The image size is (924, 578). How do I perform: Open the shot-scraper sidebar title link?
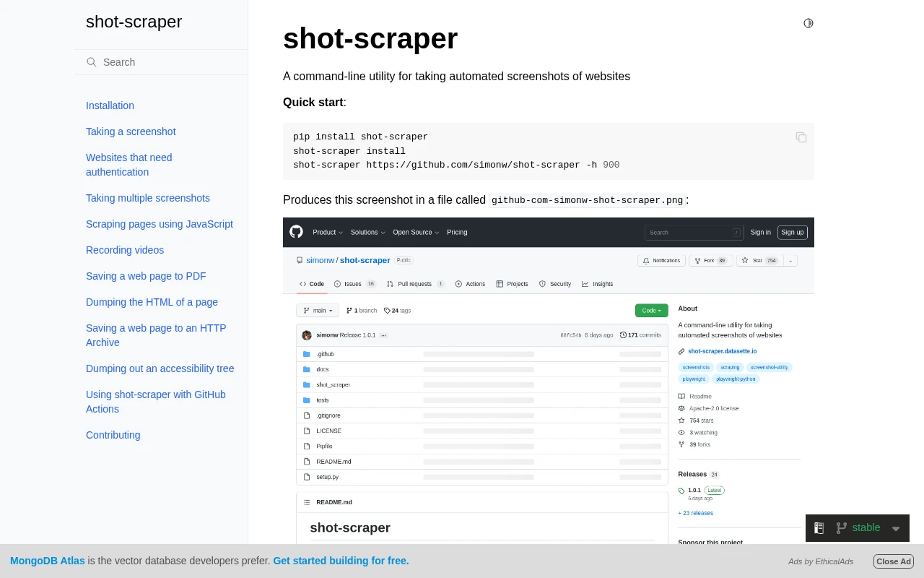134,22
